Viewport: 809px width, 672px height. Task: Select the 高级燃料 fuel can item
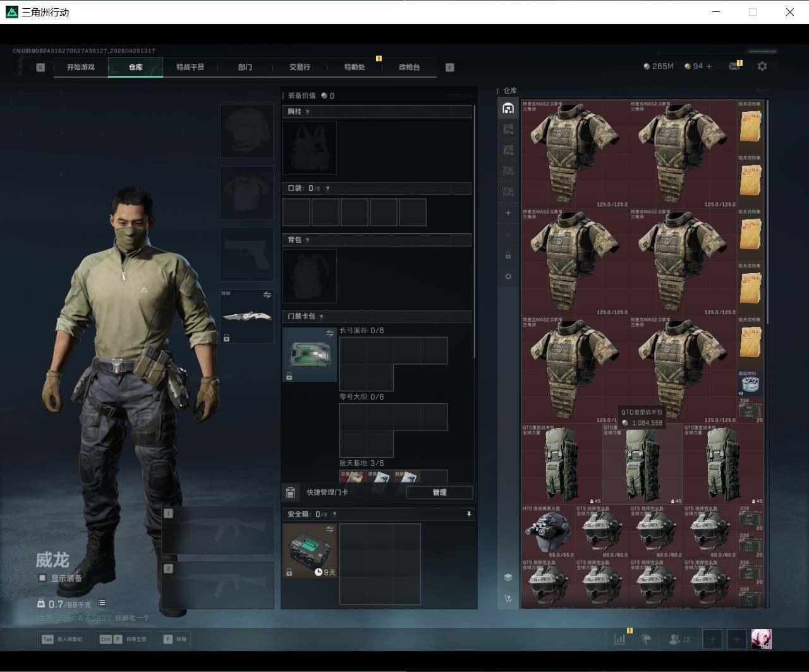point(750,384)
